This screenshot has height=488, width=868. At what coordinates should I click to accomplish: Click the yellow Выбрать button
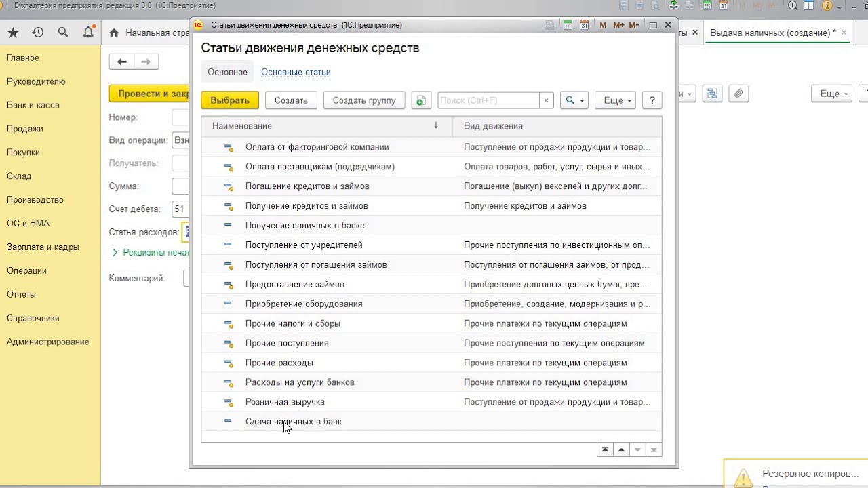tap(230, 100)
